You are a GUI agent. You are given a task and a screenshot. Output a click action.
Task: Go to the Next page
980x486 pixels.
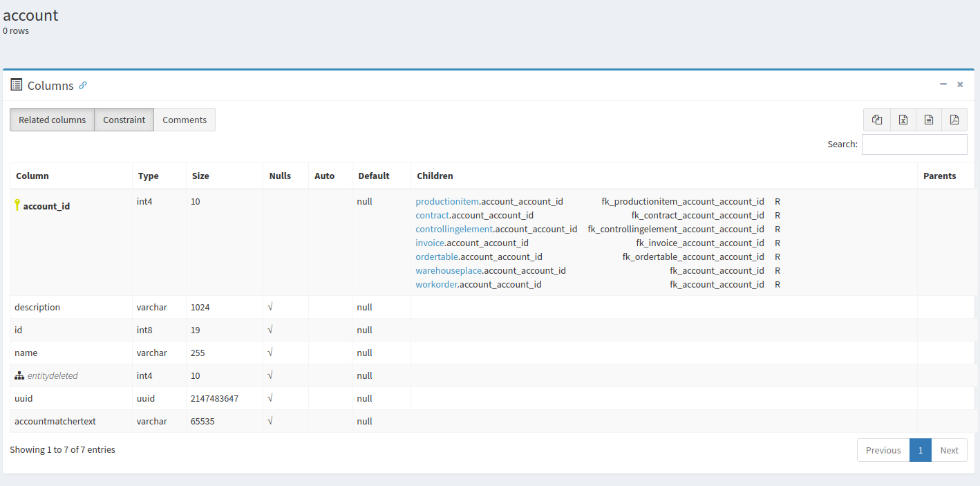pos(949,450)
